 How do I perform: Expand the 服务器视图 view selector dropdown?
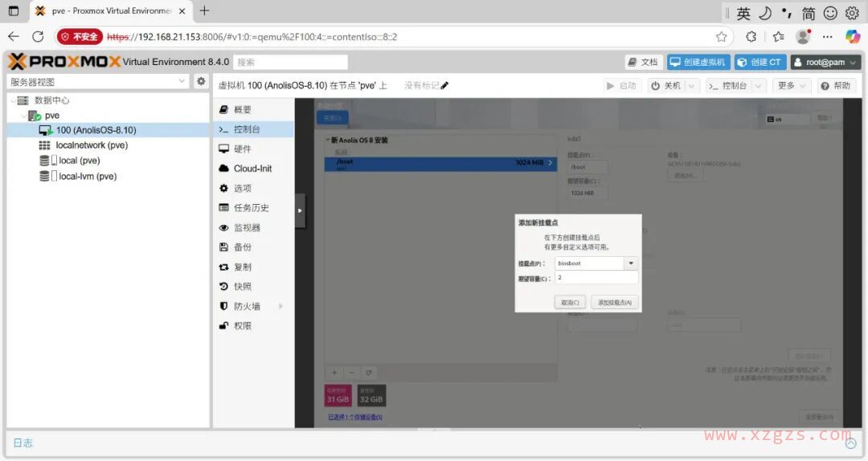pyautogui.click(x=182, y=81)
